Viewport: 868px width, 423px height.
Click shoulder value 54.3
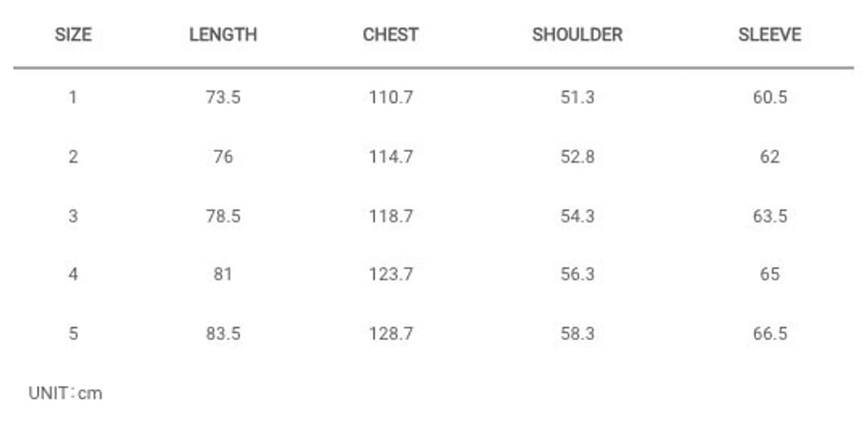pos(577,216)
